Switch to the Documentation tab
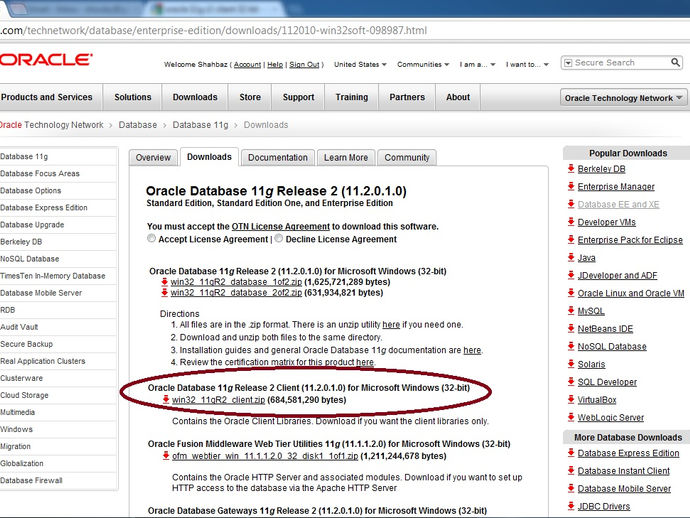The height and width of the screenshot is (518, 690). click(278, 158)
